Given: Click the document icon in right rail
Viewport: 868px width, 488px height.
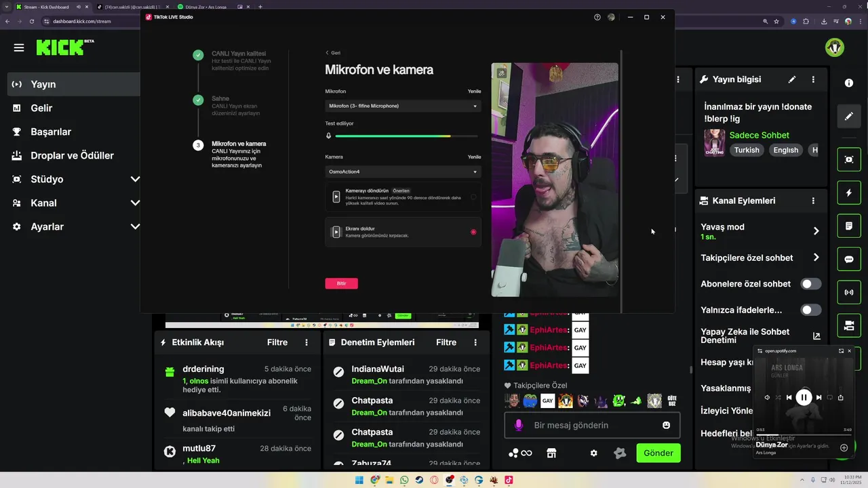Looking at the screenshot, I should coord(849,226).
